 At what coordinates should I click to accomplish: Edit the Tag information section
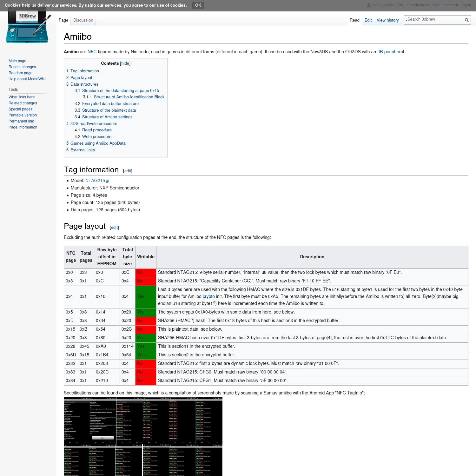(128, 171)
